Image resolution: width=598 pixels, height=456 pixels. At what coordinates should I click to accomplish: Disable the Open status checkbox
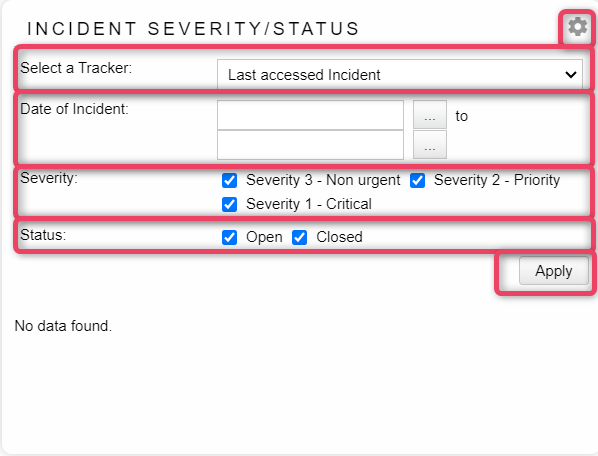coord(230,237)
